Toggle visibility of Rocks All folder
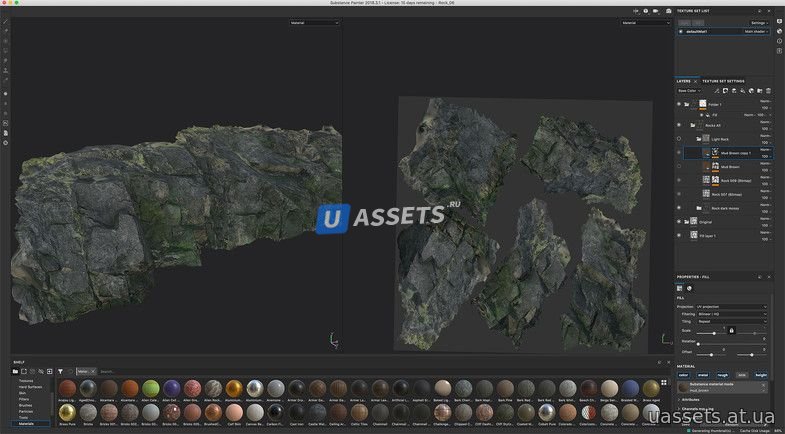Viewport: 785px width, 434px height. click(x=679, y=127)
